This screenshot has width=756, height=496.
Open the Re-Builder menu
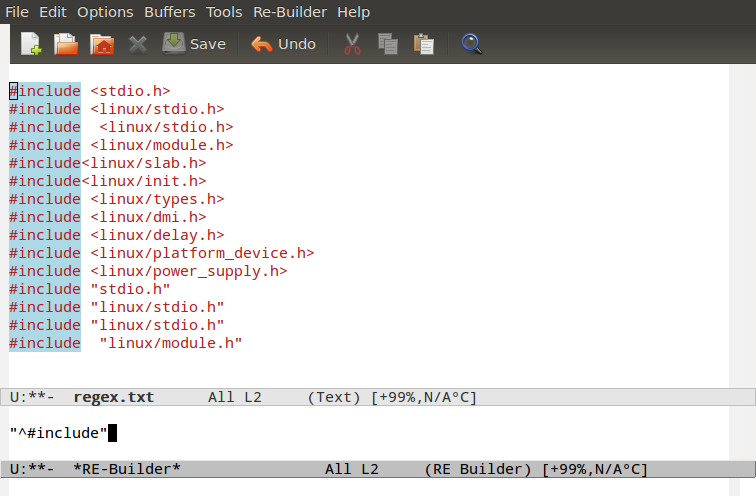290,12
